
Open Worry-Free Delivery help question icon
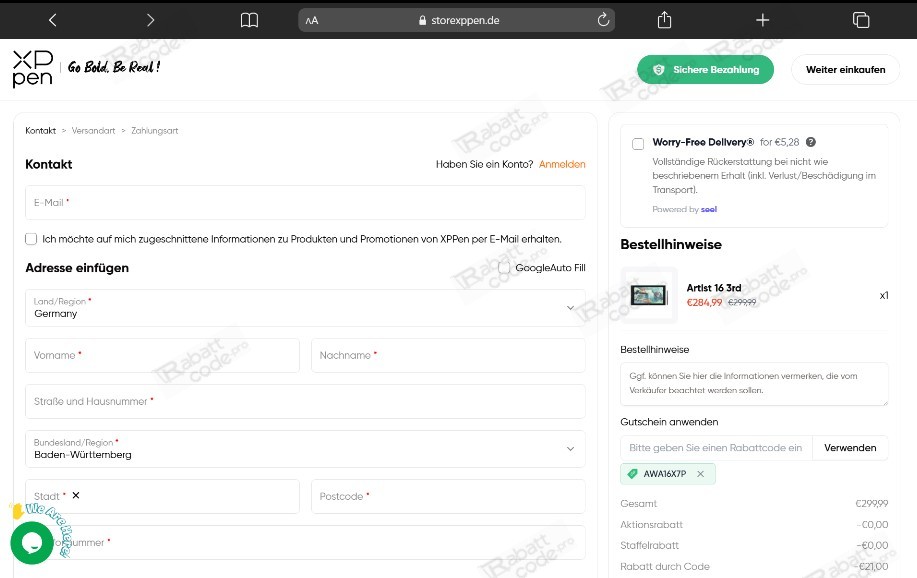pyautogui.click(x=811, y=142)
